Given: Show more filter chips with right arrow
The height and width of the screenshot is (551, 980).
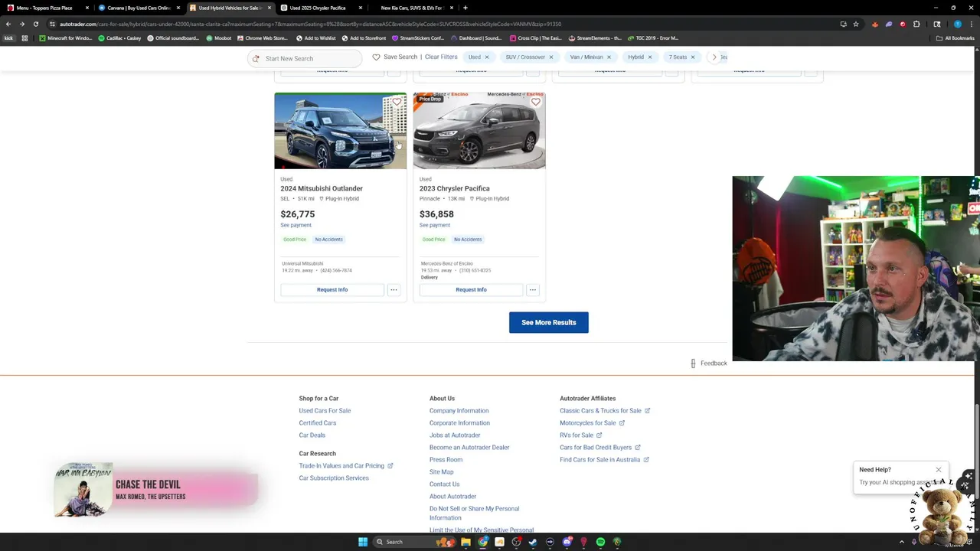Looking at the screenshot, I should point(714,57).
